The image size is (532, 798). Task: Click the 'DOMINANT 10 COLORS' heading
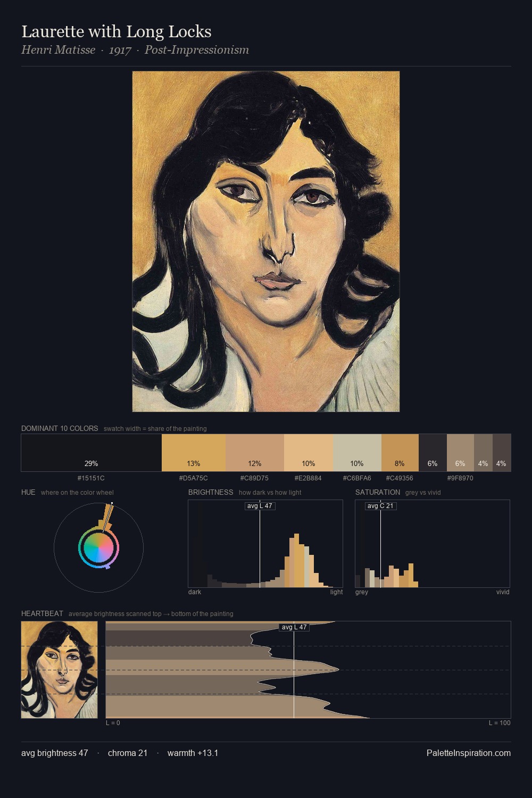point(60,428)
